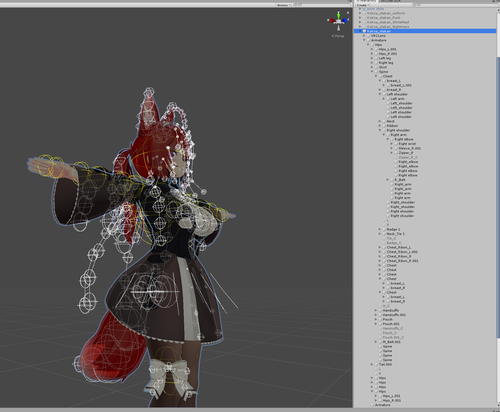Image resolution: width=500 pixels, height=412 pixels.
Task: Click the Neck bone icon
Action: (384, 121)
